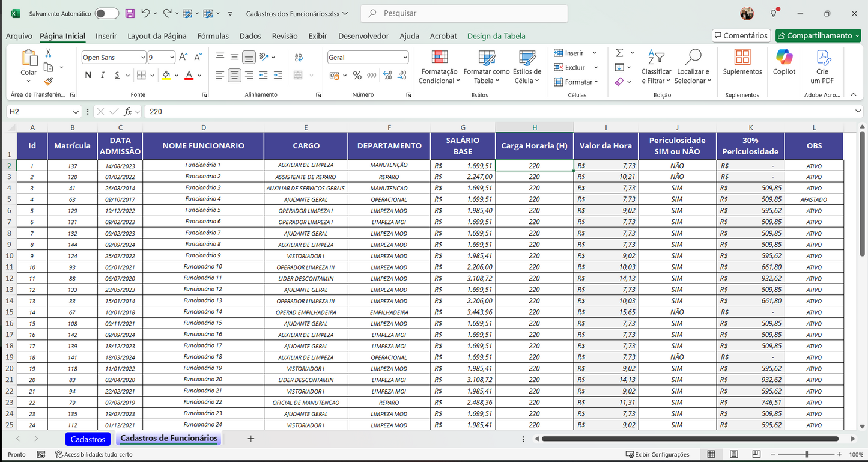The width and height of the screenshot is (868, 462).
Task: Open the Geral number format dropdown
Action: coord(405,57)
